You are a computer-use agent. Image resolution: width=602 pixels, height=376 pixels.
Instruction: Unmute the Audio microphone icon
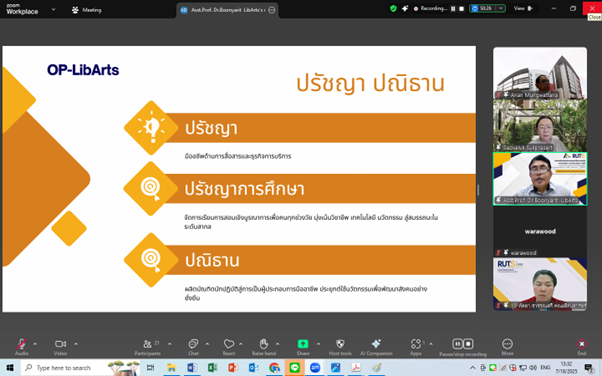[22, 343]
